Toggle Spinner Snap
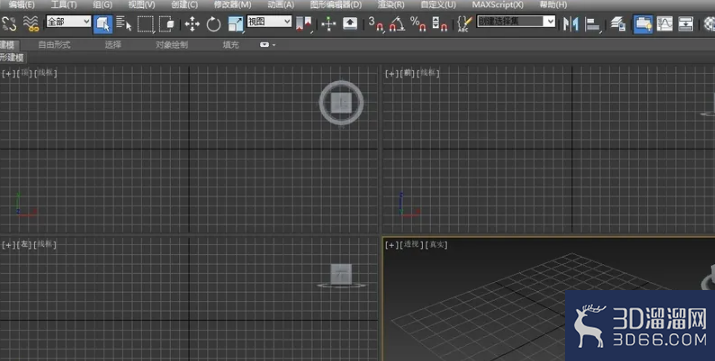The width and height of the screenshot is (715, 361). point(440,24)
